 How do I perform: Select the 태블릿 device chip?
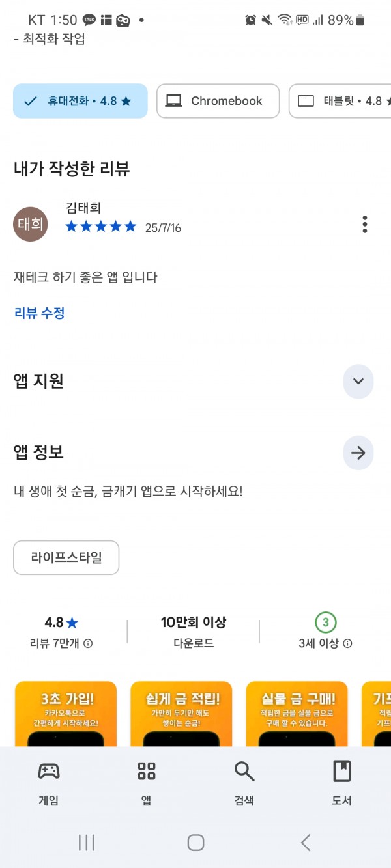[x=340, y=101]
